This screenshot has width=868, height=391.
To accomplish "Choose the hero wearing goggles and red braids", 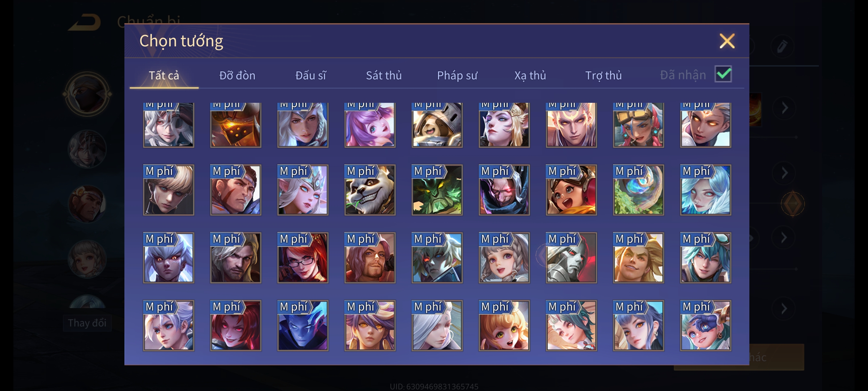I will [x=638, y=125].
